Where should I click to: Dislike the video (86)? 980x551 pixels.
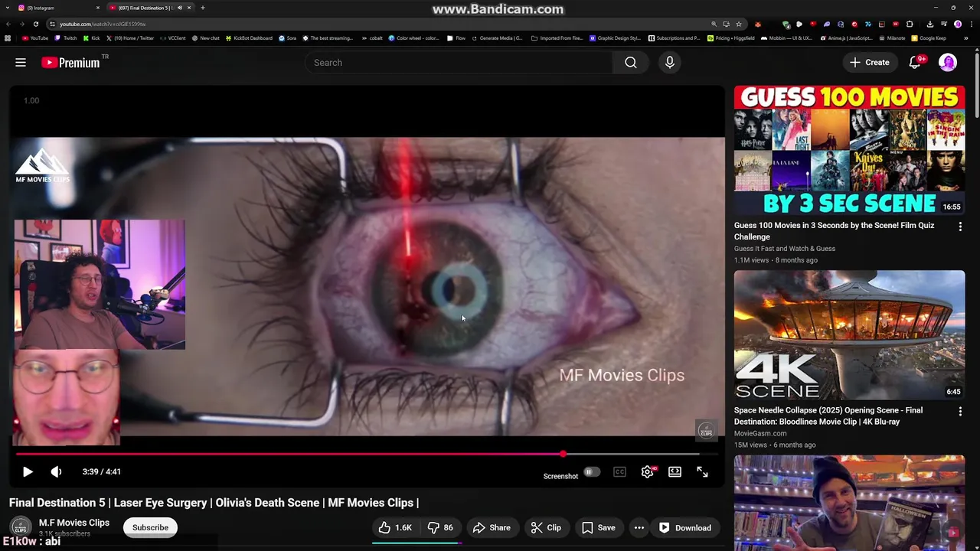tap(441, 527)
